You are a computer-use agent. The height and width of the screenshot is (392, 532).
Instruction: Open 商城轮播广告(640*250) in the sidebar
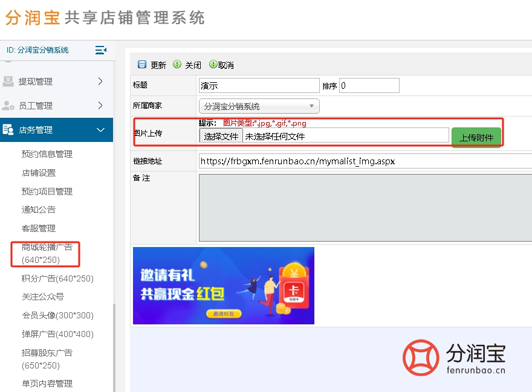point(45,254)
